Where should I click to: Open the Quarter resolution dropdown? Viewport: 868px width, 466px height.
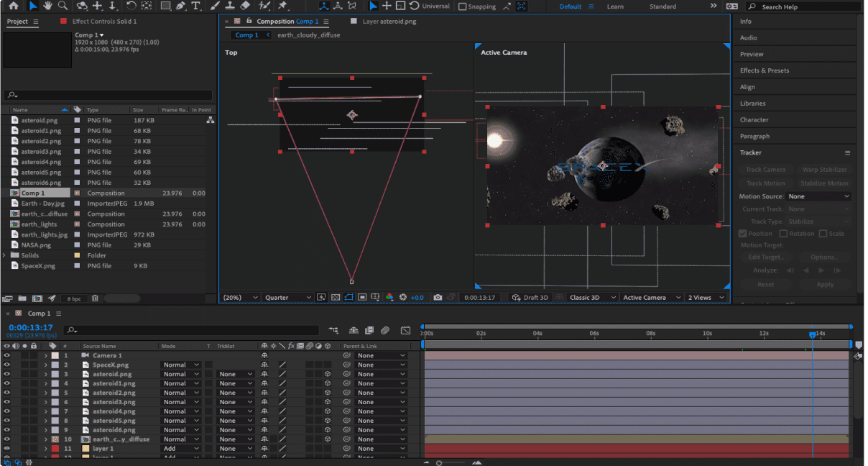(287, 297)
